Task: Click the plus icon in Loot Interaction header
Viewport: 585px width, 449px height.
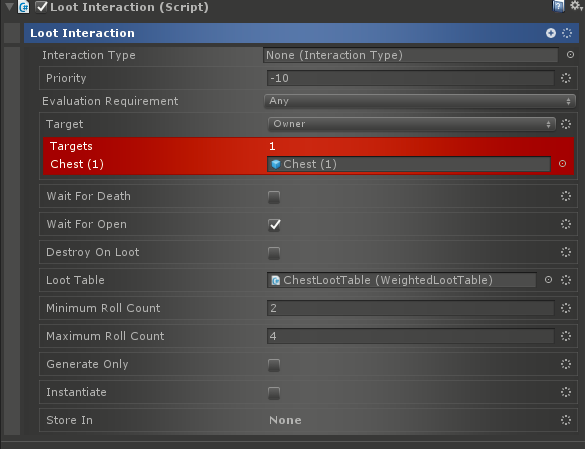Action: [551, 33]
